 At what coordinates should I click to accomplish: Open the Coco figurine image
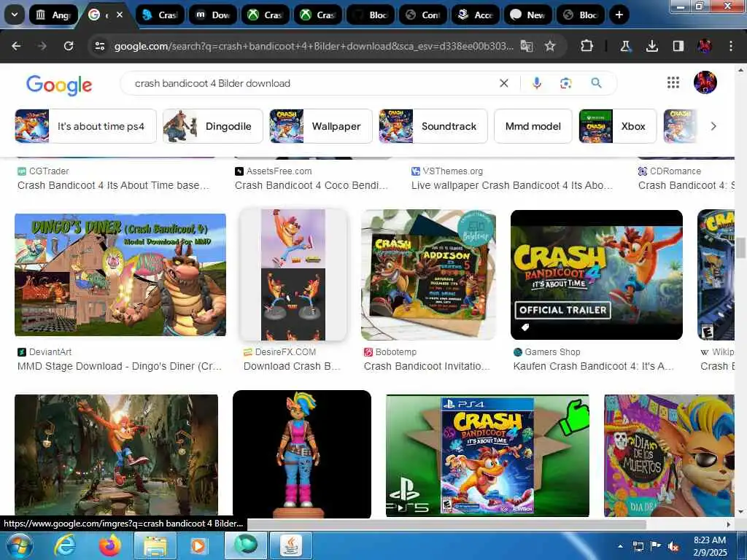point(301,454)
